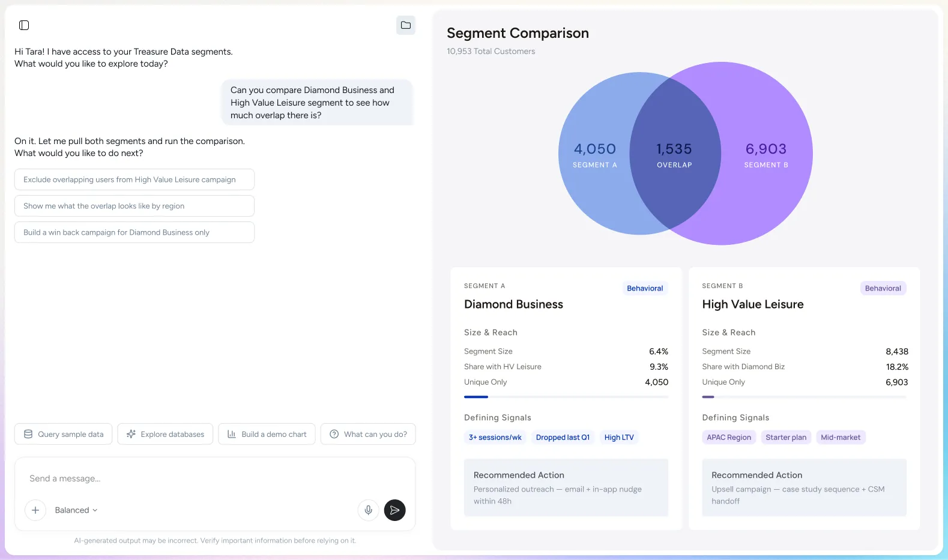
Task: Click Behavioral badge on Diamond Business card
Action: tap(645, 289)
